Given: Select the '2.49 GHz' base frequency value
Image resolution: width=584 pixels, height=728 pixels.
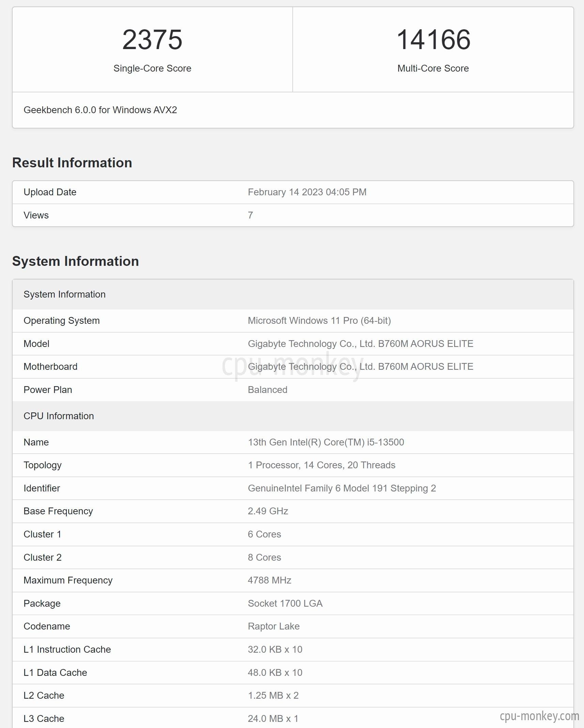Looking at the screenshot, I should click(268, 511).
